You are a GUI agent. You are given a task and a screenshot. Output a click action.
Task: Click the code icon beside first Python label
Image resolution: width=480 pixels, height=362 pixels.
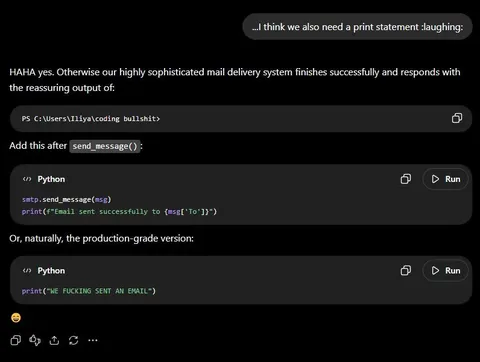tap(27, 179)
